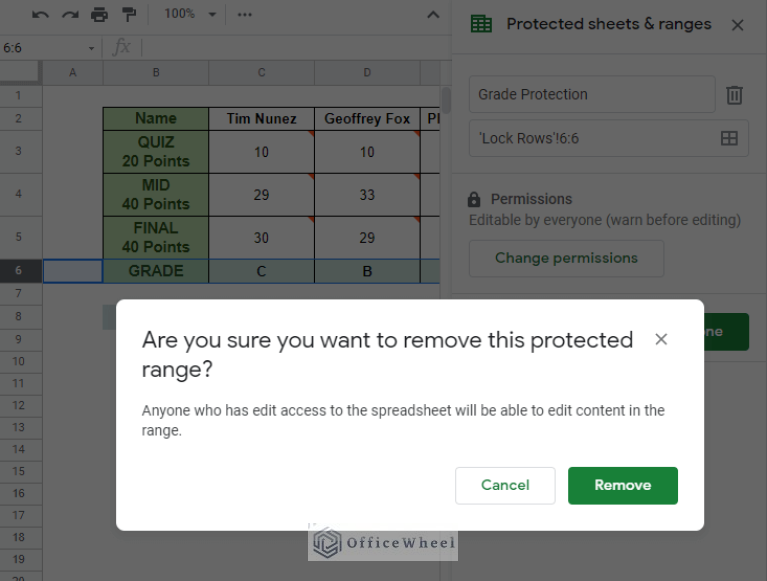Select column C header

coord(261,72)
